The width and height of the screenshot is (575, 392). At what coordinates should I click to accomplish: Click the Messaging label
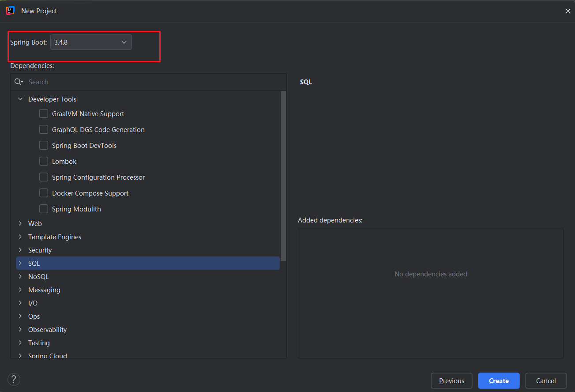tap(44, 290)
